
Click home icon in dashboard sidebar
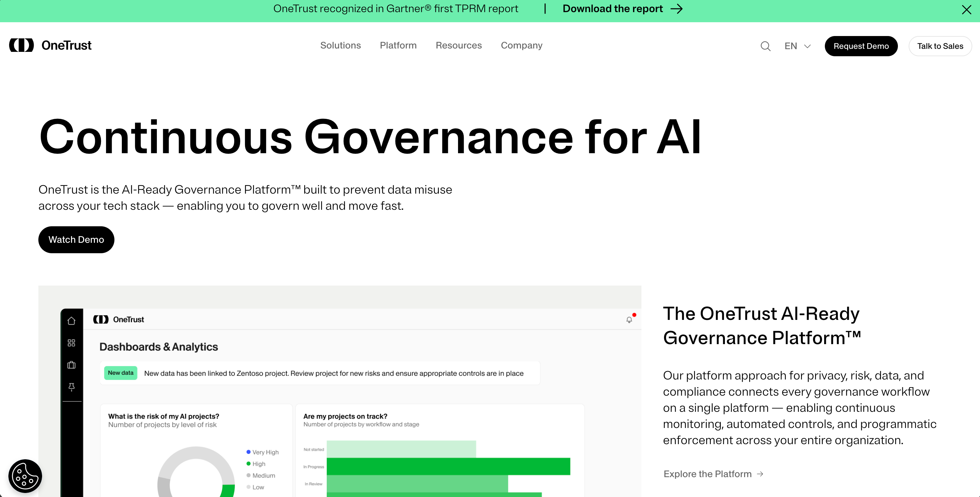[71, 321]
